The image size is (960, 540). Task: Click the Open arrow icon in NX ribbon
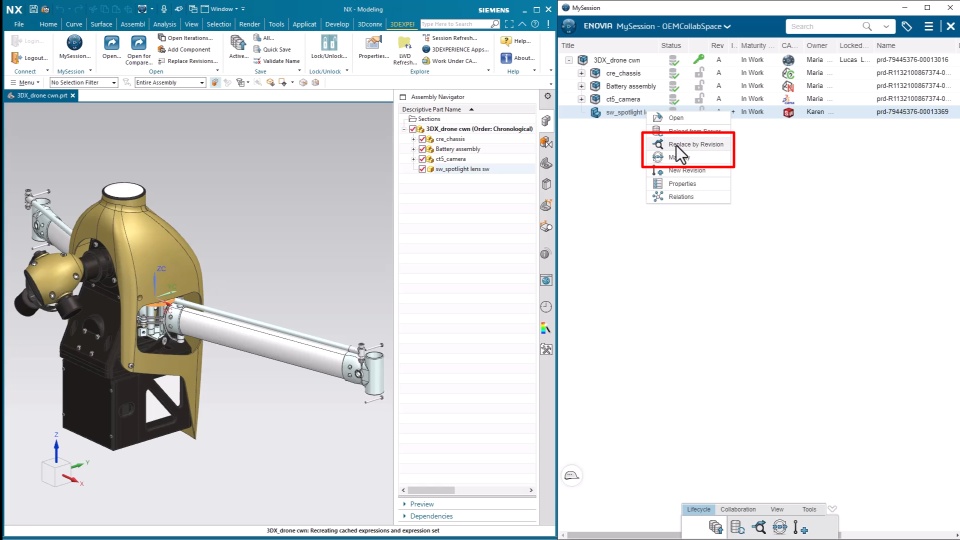[111, 43]
